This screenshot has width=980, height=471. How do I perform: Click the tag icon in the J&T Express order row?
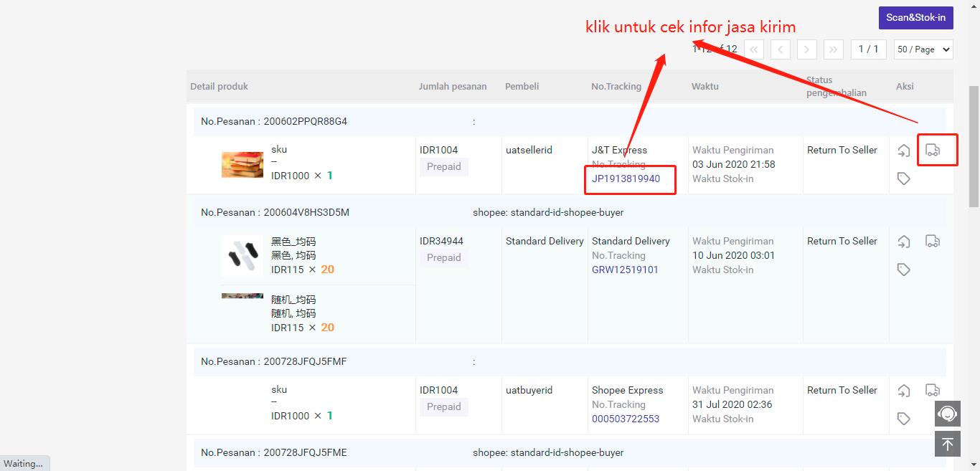click(904, 179)
